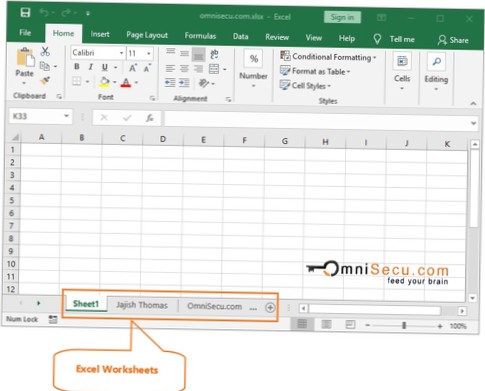
Task: Click the Insert Function fx icon
Action: tap(150, 118)
